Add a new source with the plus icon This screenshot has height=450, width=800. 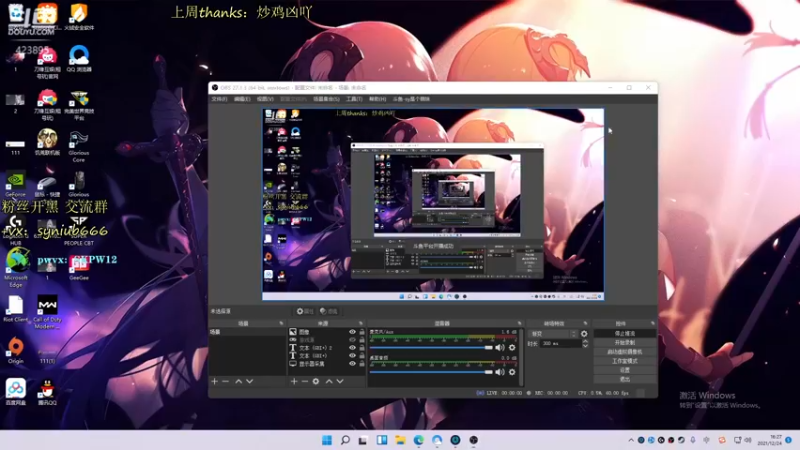[x=294, y=381]
